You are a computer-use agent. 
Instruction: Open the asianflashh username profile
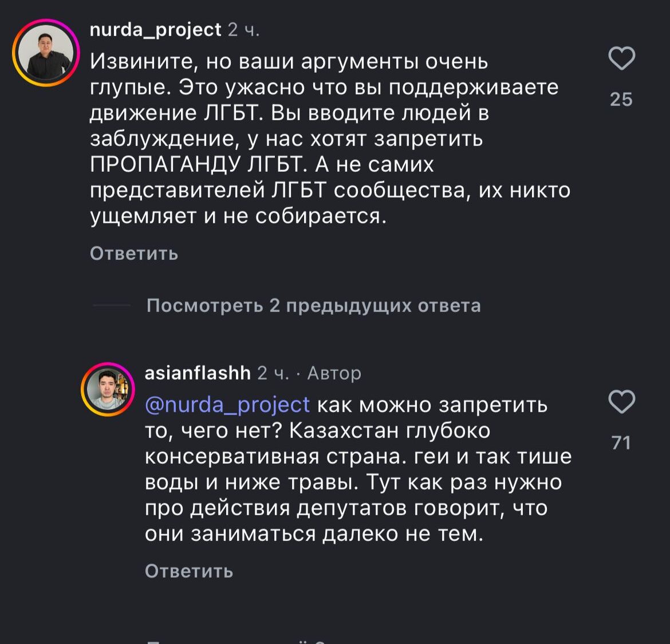click(x=198, y=373)
